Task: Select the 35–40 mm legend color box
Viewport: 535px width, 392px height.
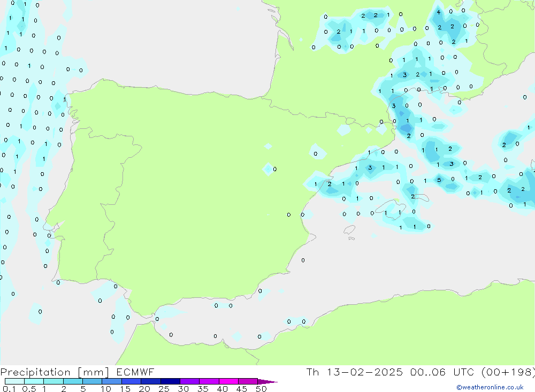Action: click(x=209, y=381)
